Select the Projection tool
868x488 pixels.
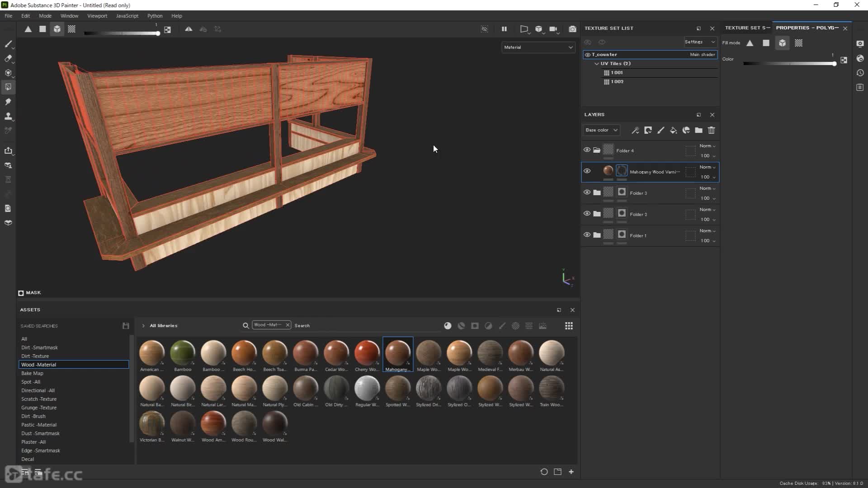point(8,73)
